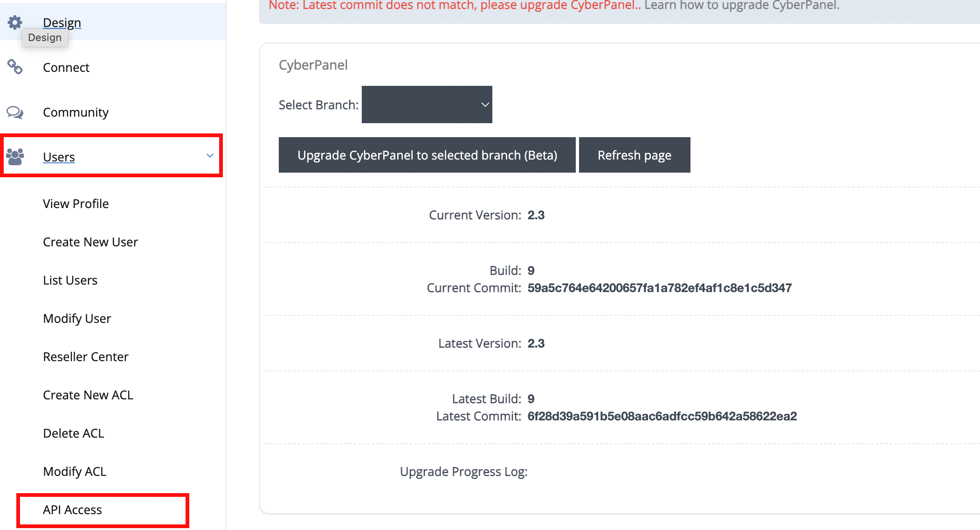The image size is (980, 530).
Task: Click the Select Branch dropdown arrow
Action: pos(485,105)
